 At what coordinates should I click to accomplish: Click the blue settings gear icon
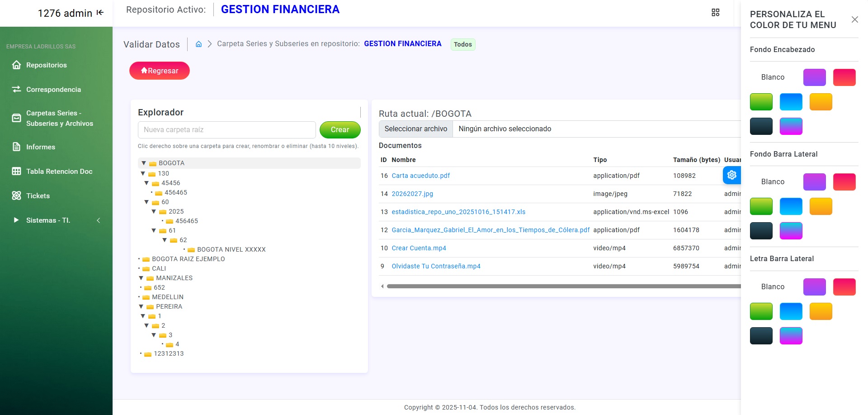pos(731,175)
